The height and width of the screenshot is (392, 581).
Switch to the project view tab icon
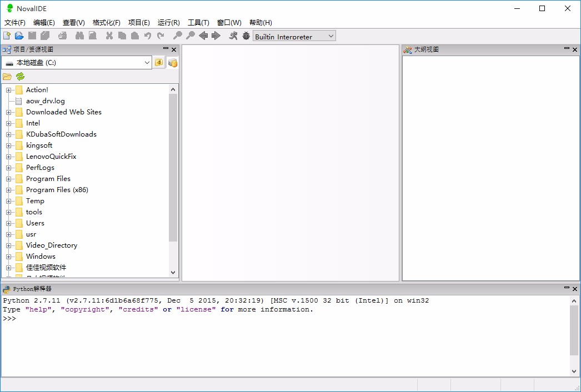[159, 63]
